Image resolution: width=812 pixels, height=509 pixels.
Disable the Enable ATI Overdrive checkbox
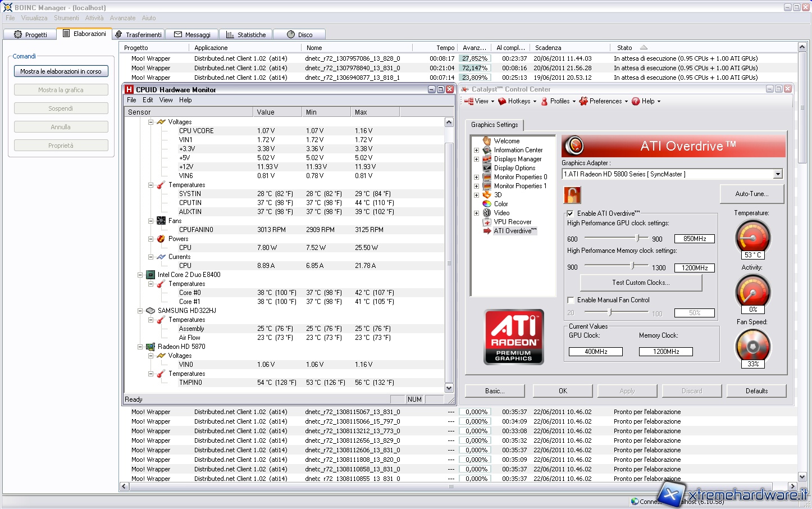coord(571,213)
